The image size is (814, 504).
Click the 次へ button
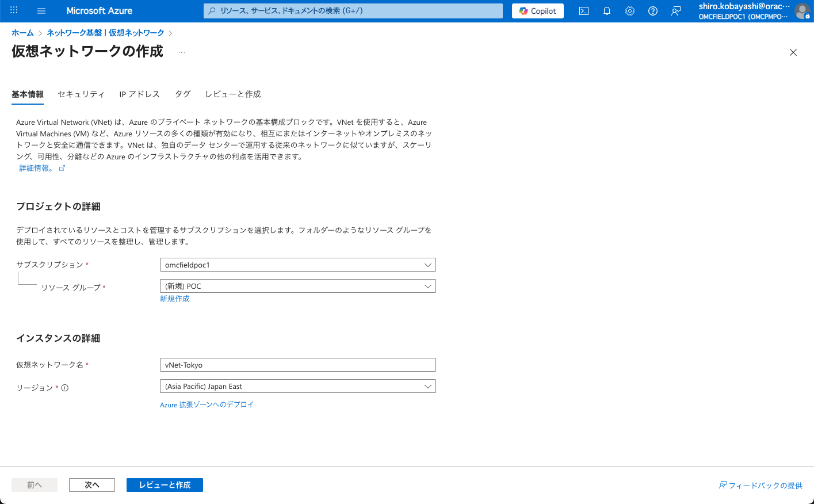click(92, 485)
